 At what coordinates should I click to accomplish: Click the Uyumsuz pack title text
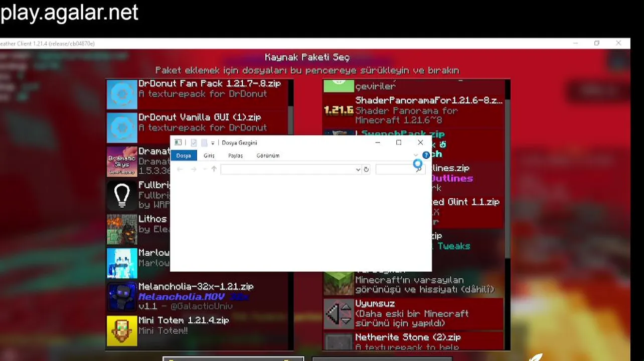tap(375, 304)
